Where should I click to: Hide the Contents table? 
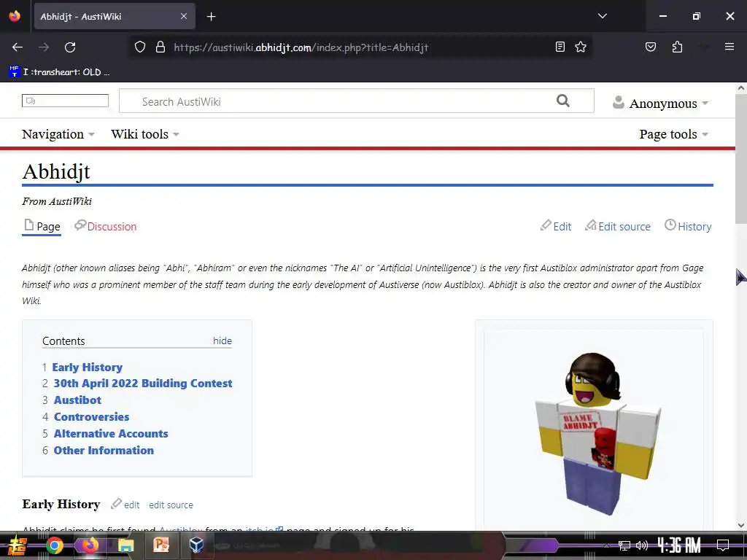coord(222,341)
